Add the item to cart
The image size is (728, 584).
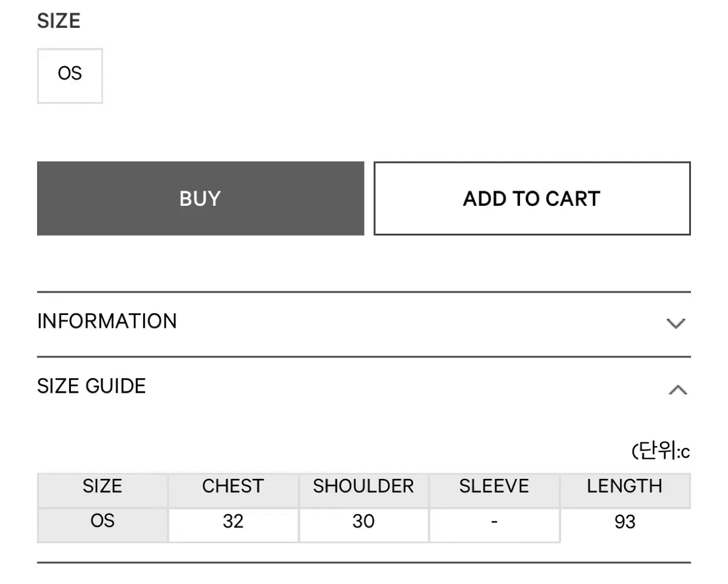point(532,199)
